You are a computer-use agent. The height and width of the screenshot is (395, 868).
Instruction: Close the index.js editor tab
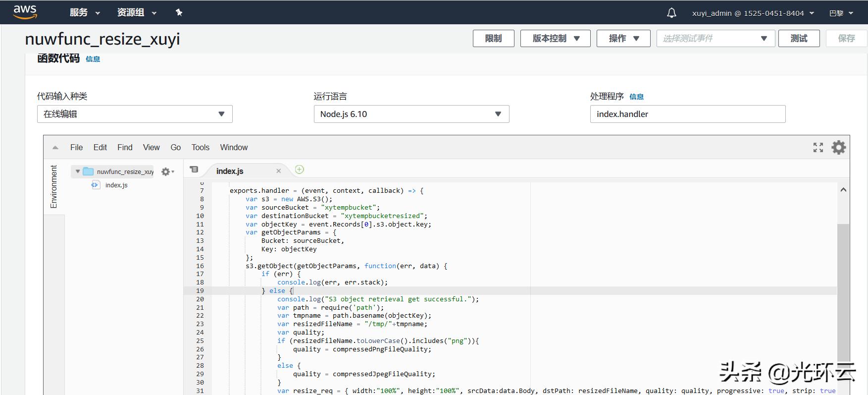(x=278, y=171)
